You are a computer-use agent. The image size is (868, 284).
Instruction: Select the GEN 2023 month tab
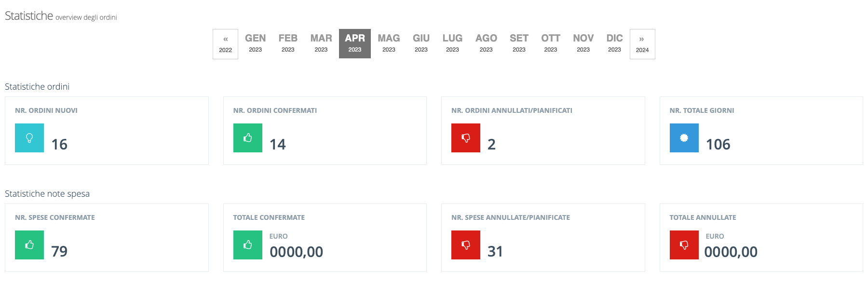click(x=255, y=43)
